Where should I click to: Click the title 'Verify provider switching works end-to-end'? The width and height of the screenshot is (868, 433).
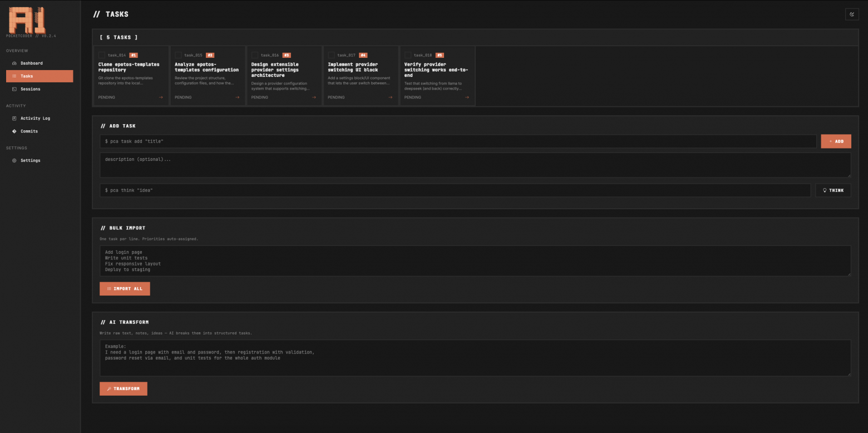tap(436, 70)
